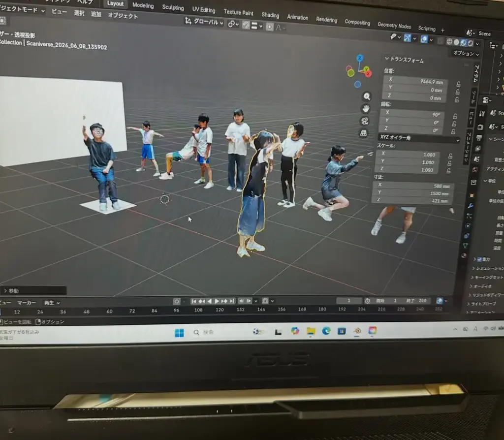
Task: Open the Animation workspace tab
Action: click(298, 17)
